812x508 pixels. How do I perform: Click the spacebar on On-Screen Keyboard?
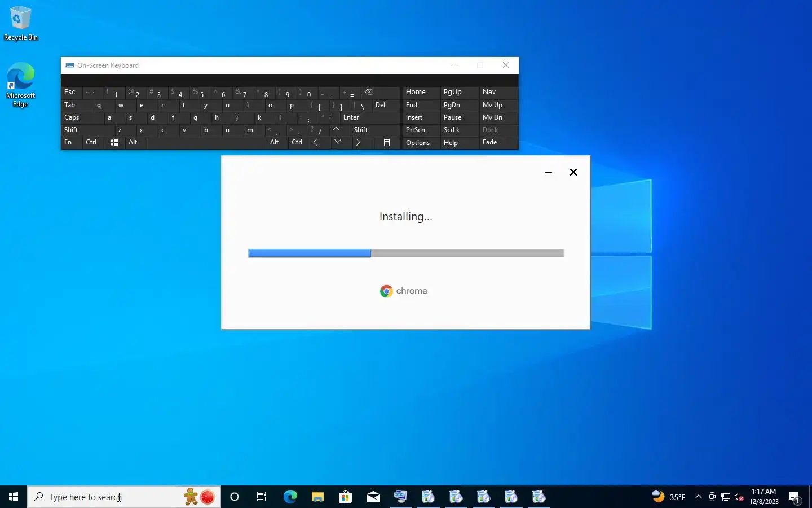(206, 142)
